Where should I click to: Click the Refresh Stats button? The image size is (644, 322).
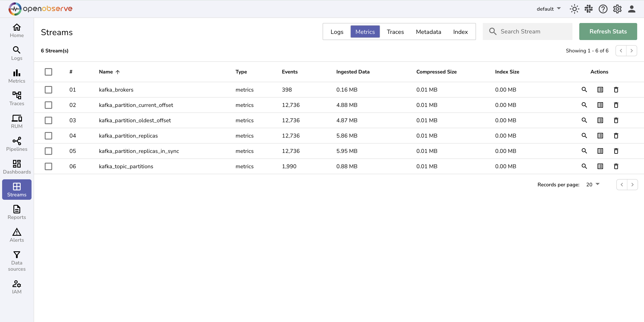[608, 31]
